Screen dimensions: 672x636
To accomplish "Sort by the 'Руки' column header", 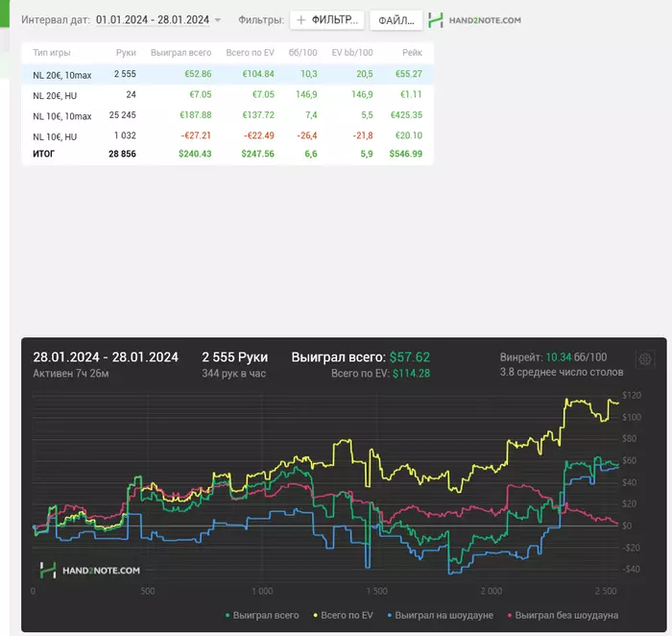I will pyautogui.click(x=126, y=52).
